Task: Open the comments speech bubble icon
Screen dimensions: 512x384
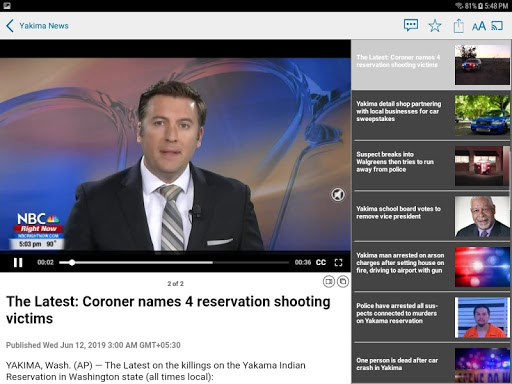Action: point(411,25)
